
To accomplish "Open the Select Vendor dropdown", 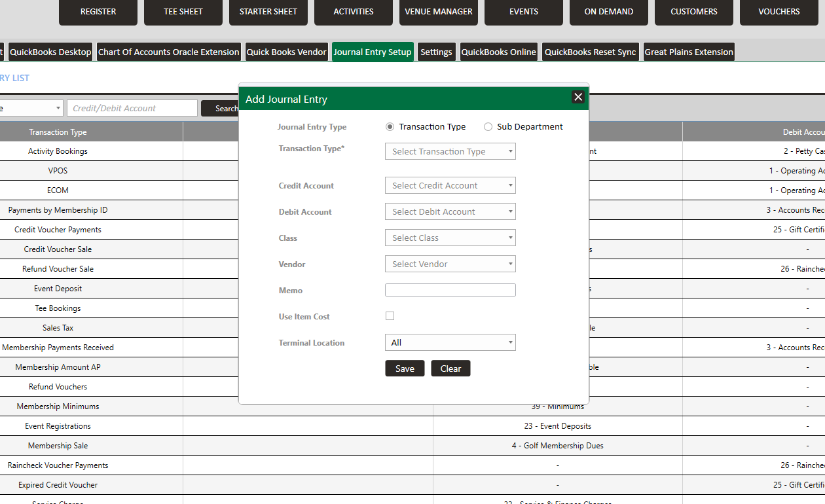I will 450,264.
